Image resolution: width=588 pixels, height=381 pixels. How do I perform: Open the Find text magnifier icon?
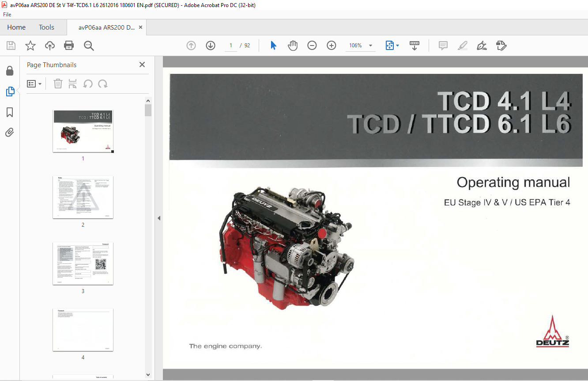click(x=89, y=46)
